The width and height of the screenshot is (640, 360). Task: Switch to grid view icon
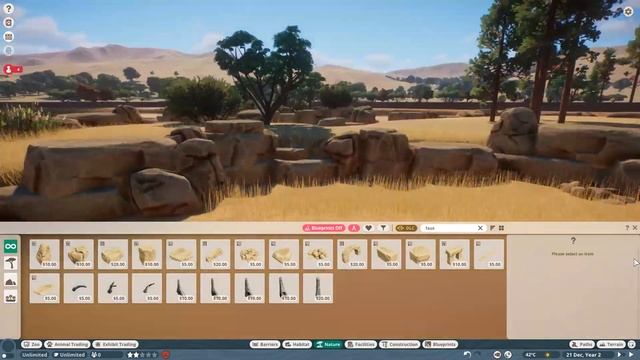coord(501,228)
